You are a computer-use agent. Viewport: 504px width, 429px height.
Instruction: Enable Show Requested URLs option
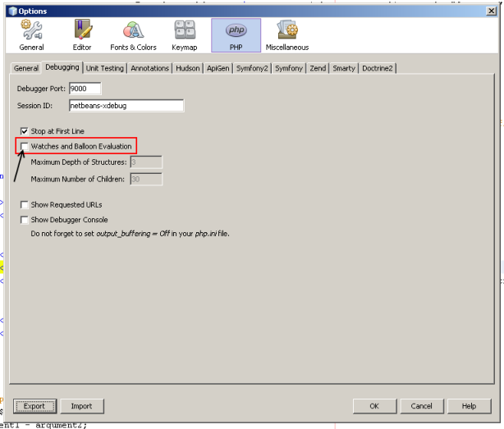tap(25, 204)
